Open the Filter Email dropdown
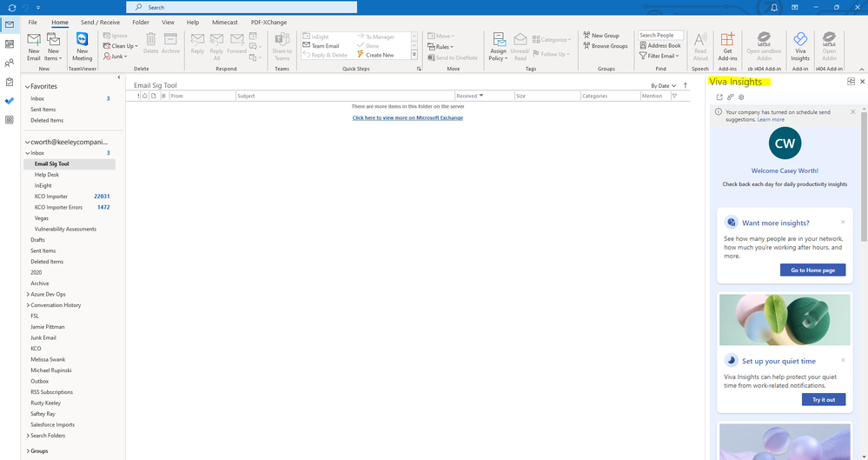This screenshot has height=460, width=868. (659, 56)
